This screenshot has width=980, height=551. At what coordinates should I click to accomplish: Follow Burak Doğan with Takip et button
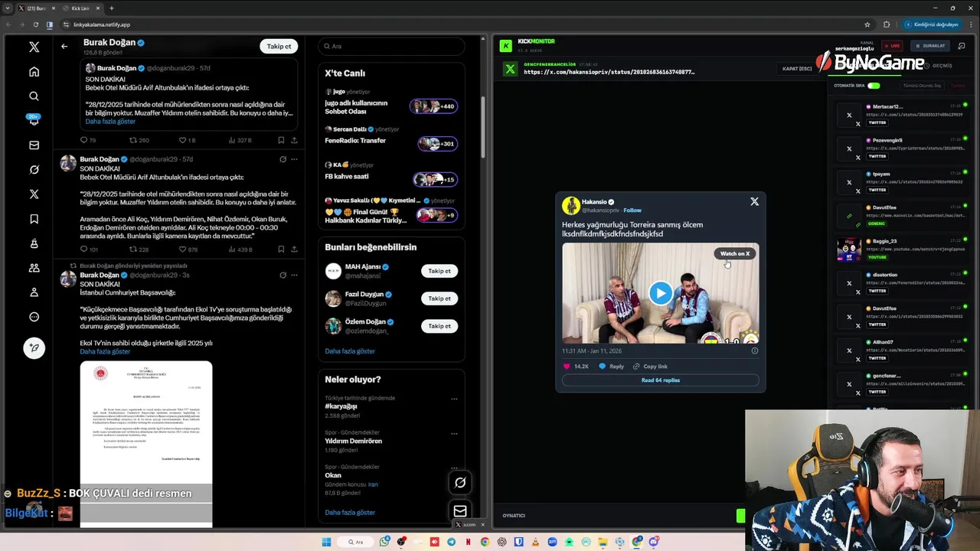point(279,47)
